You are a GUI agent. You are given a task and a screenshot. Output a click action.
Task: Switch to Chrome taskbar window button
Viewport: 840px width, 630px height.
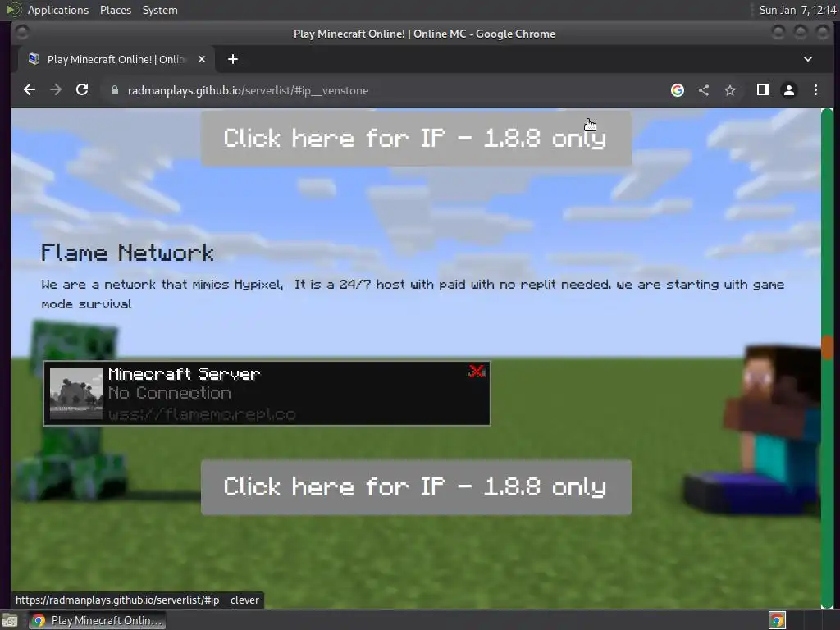[x=97, y=620]
